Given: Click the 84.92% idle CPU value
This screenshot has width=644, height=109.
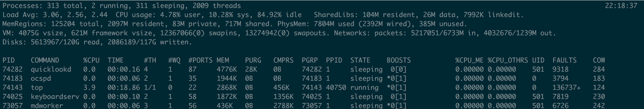Looking at the screenshot, I should pos(279,15).
